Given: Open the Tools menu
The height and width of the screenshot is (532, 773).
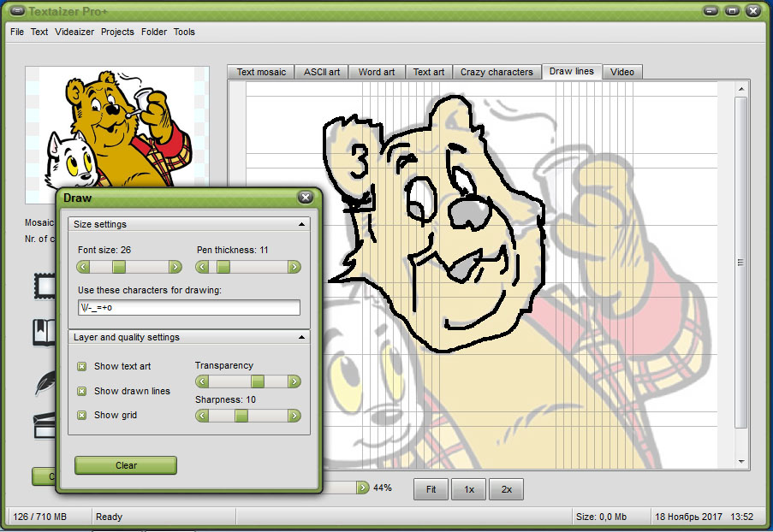Looking at the screenshot, I should (184, 32).
